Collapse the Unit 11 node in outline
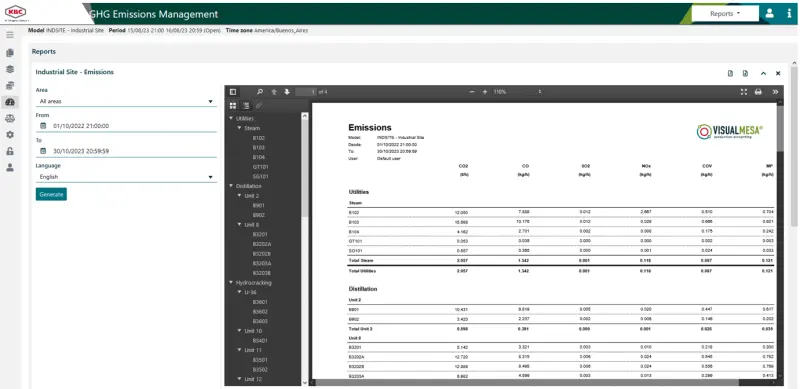Image resolution: width=800 pixels, height=389 pixels. click(x=240, y=350)
